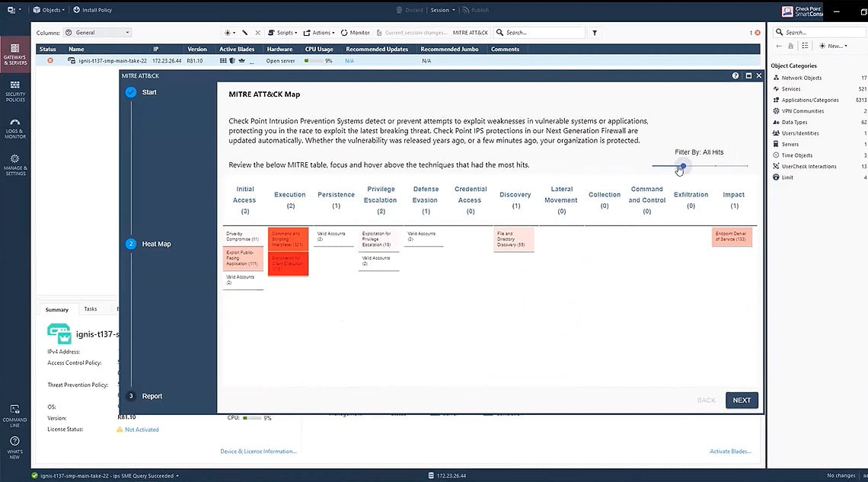Open Device & License Information link

[259, 452]
